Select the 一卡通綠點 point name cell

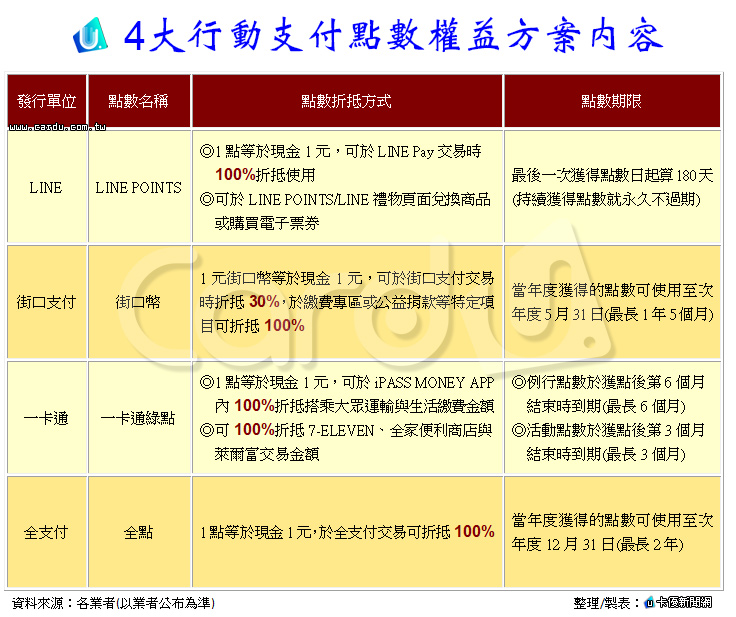click(x=138, y=418)
